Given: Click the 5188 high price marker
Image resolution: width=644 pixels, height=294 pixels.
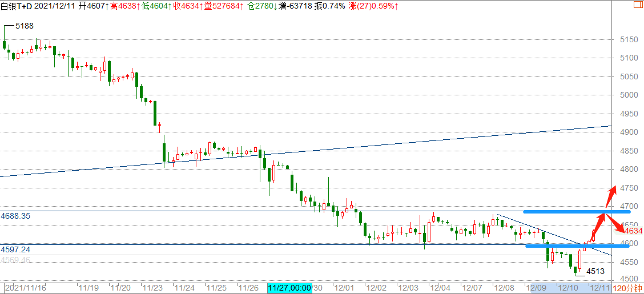Looking at the screenshot, I should tap(23, 26).
